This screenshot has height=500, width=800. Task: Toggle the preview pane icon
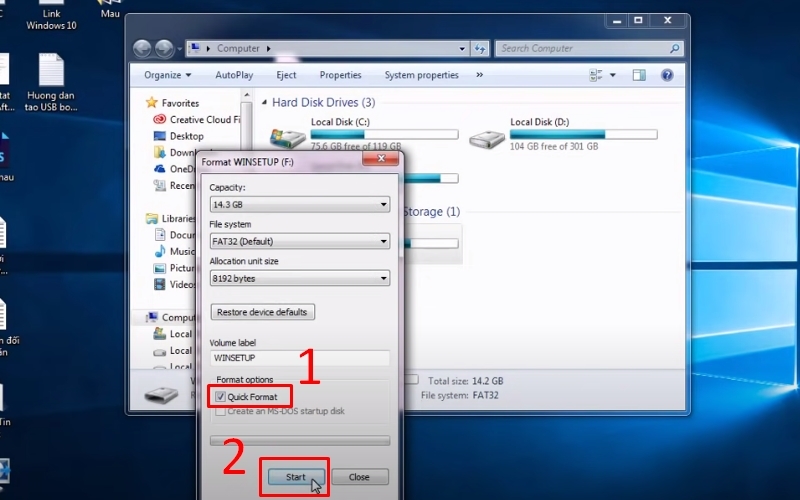pyautogui.click(x=639, y=76)
